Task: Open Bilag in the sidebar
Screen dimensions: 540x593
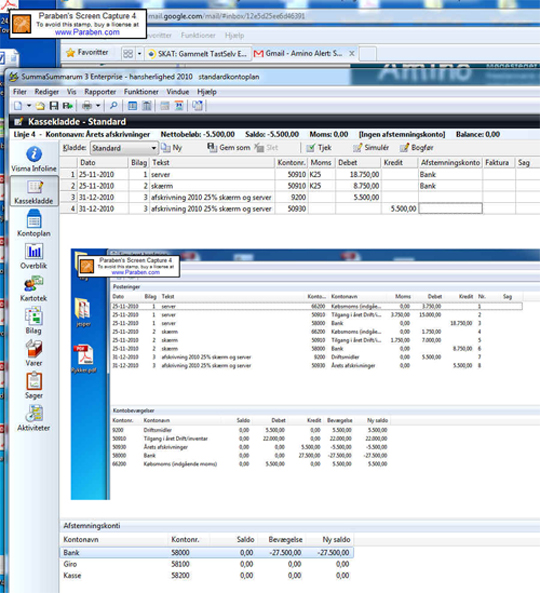Action: pos(34,321)
